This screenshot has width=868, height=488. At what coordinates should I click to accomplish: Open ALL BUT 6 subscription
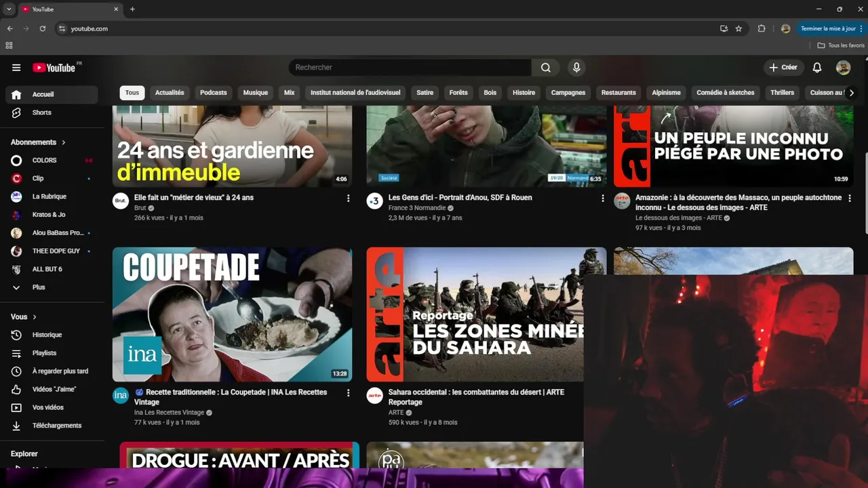(52, 269)
